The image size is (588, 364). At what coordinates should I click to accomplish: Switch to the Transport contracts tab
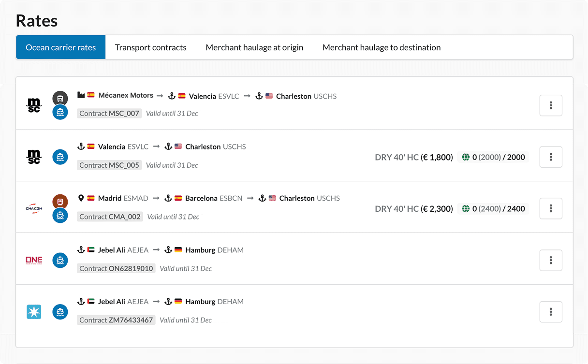click(x=150, y=47)
